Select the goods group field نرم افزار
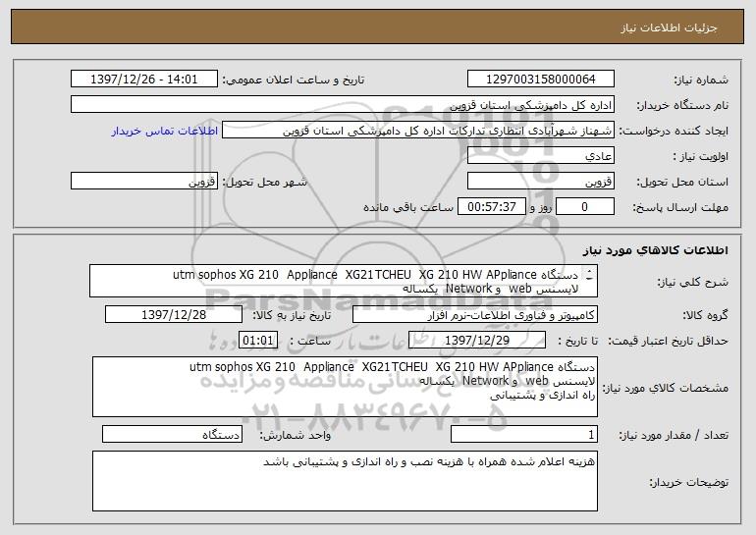The height and width of the screenshot is (535, 756). click(475, 315)
